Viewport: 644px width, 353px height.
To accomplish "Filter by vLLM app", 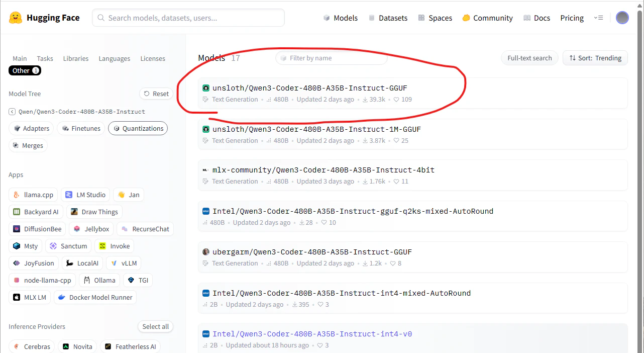I will coord(124,263).
